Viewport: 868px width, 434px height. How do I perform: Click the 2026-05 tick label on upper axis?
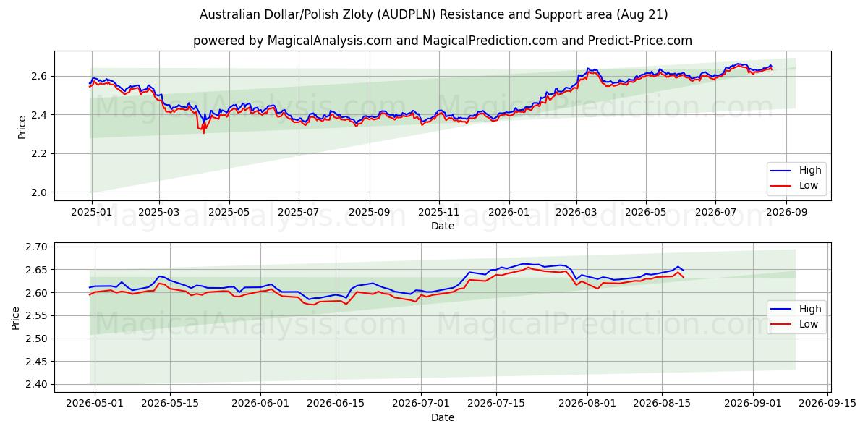pos(646,213)
